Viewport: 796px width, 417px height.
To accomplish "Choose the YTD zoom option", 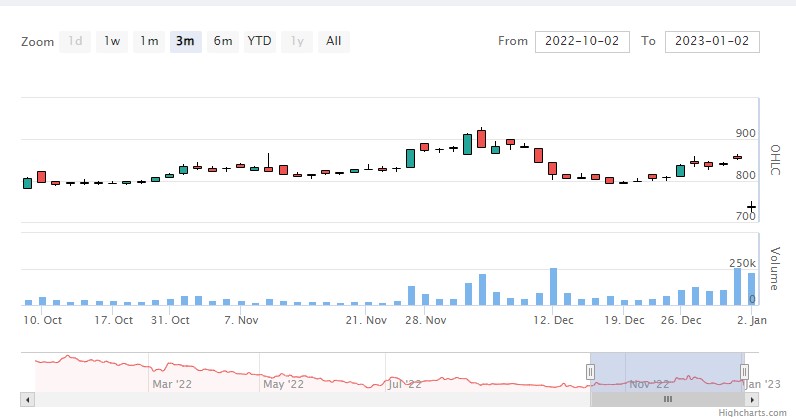I will tap(259, 41).
